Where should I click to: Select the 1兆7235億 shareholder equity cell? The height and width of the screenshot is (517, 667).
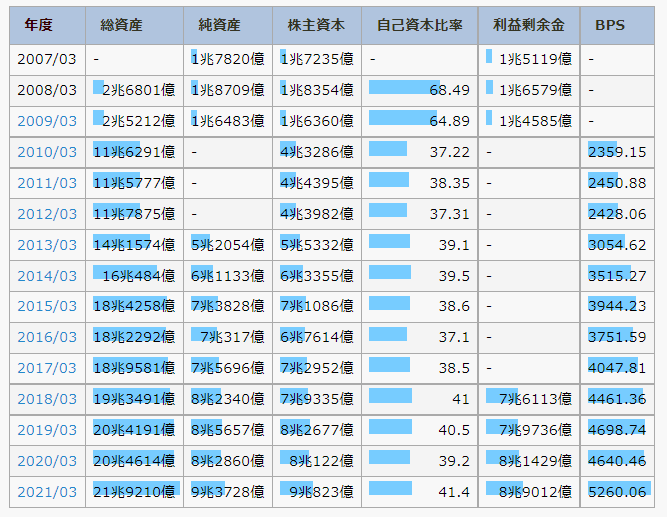tap(317, 59)
